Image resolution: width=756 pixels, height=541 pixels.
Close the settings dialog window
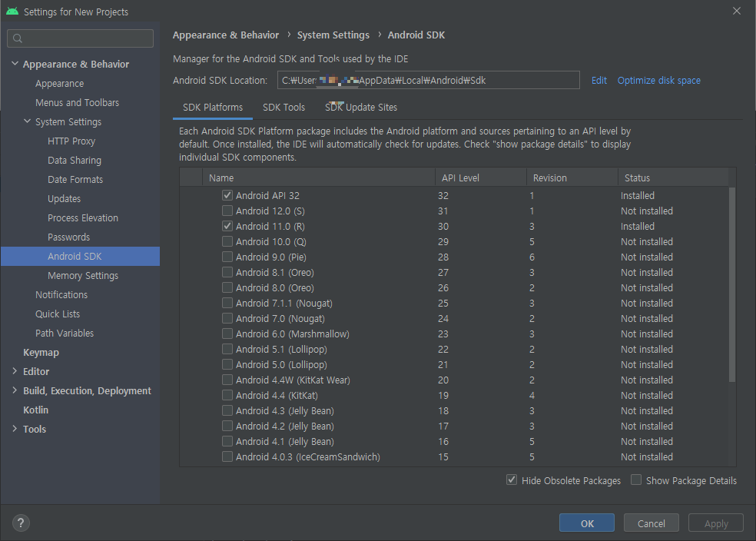736,11
